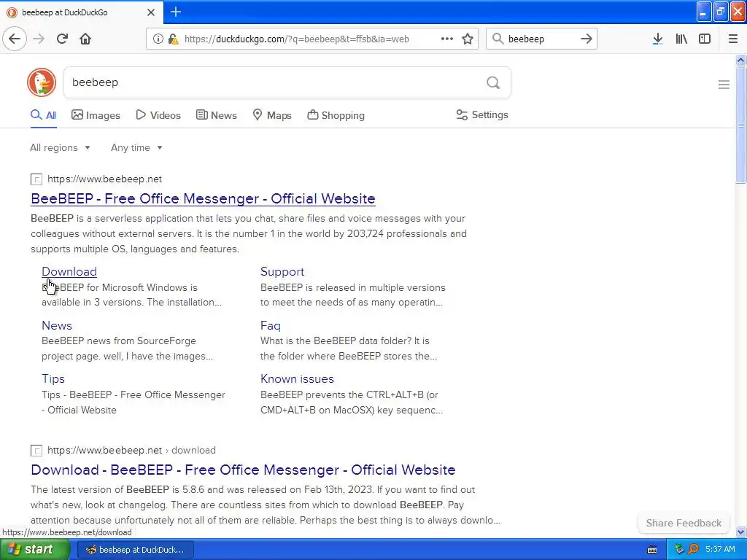Submit Firefox search box with the arrow
This screenshot has width=747, height=560.
(x=587, y=39)
